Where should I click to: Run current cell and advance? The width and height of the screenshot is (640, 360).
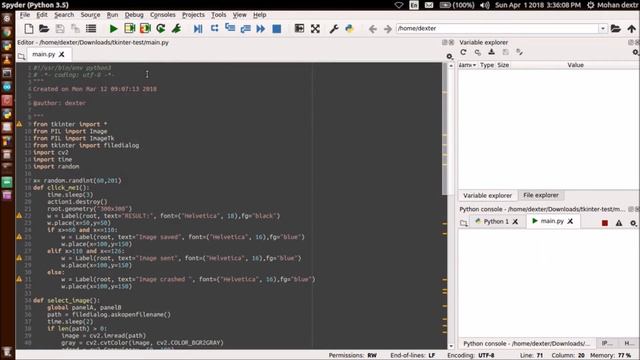click(x=145, y=29)
